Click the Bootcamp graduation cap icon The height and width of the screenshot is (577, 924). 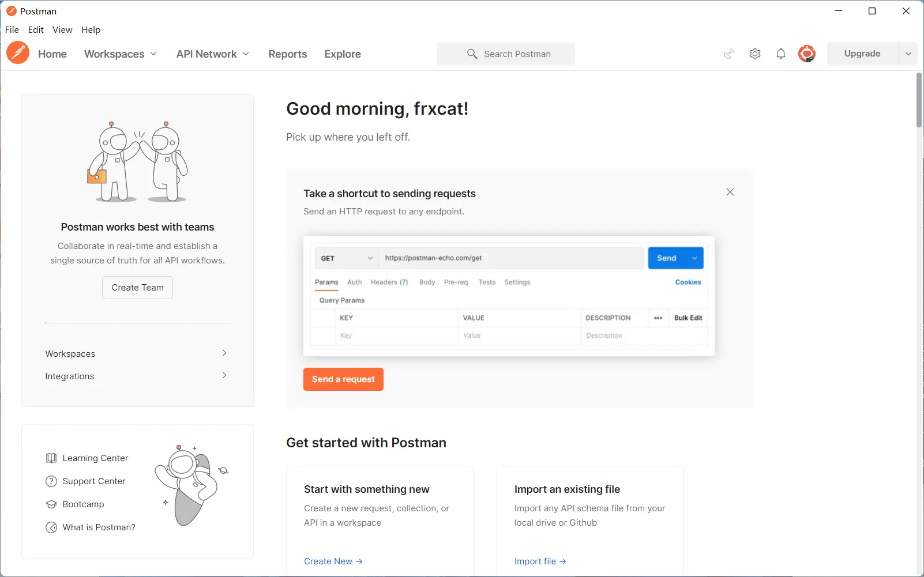[x=51, y=504]
